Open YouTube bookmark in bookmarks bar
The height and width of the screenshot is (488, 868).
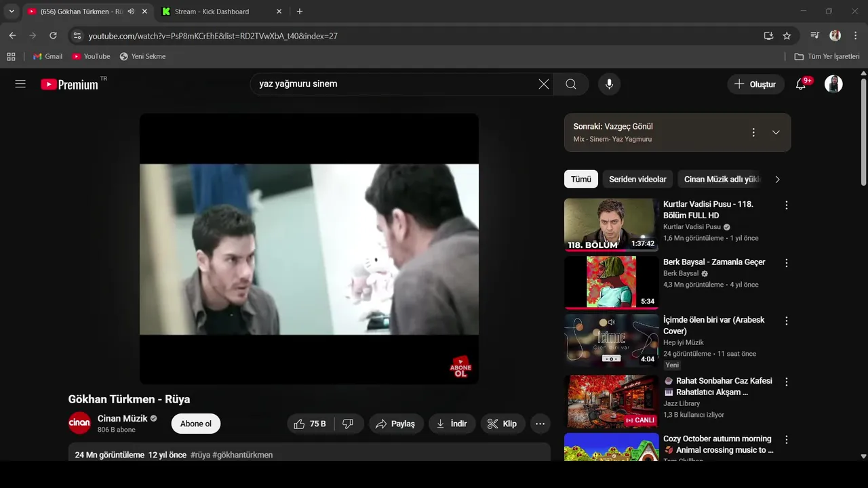click(91, 56)
